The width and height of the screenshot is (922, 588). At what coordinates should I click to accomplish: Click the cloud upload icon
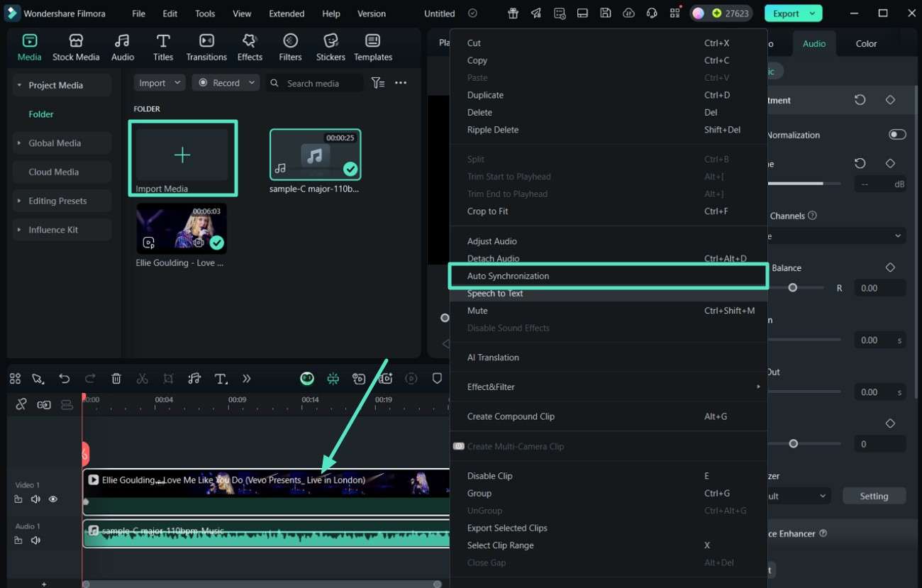tap(628, 13)
